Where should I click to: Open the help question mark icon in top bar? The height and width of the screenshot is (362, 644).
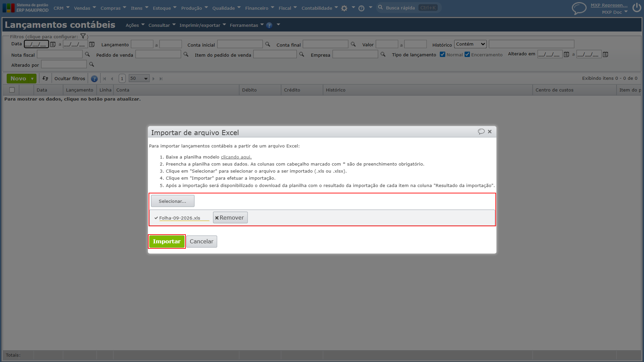[x=361, y=8]
